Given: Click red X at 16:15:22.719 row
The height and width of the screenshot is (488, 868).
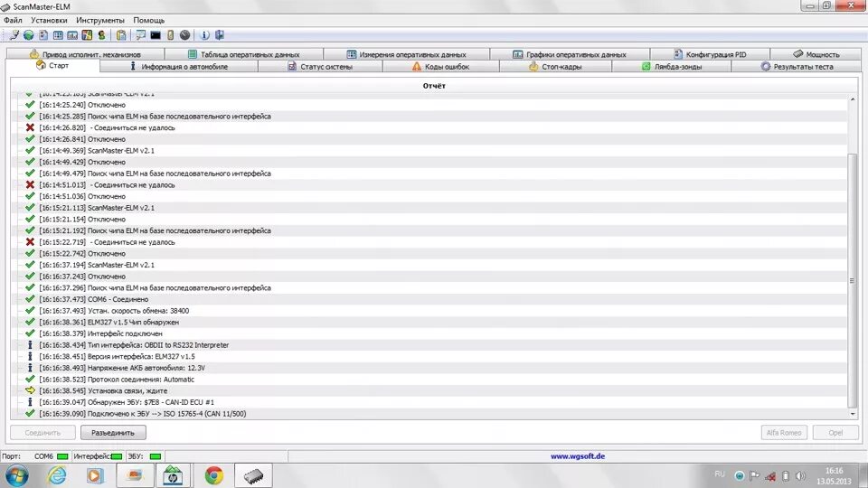Looking at the screenshot, I should (x=30, y=242).
